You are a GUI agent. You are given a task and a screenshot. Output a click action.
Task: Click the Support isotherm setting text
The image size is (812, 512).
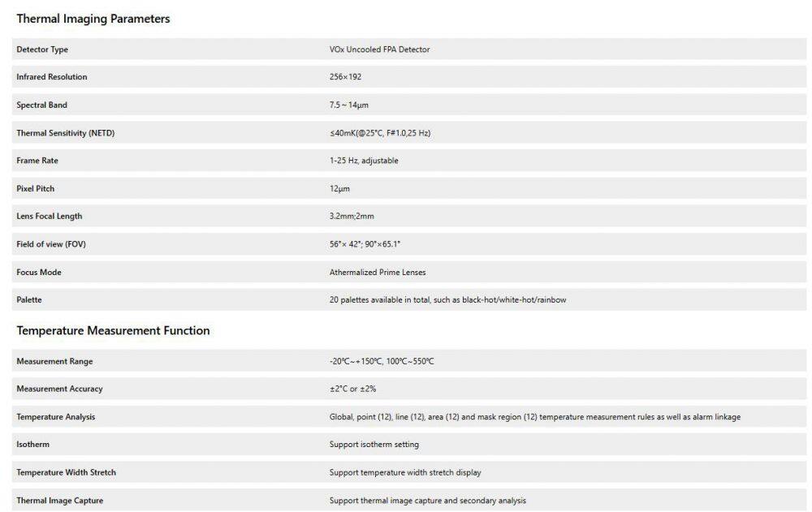(x=374, y=445)
